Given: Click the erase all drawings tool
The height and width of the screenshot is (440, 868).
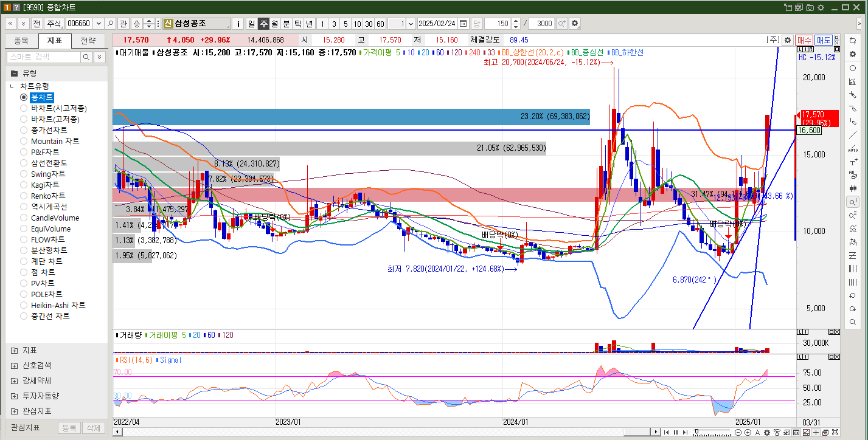Looking at the screenshot, I should [x=853, y=175].
